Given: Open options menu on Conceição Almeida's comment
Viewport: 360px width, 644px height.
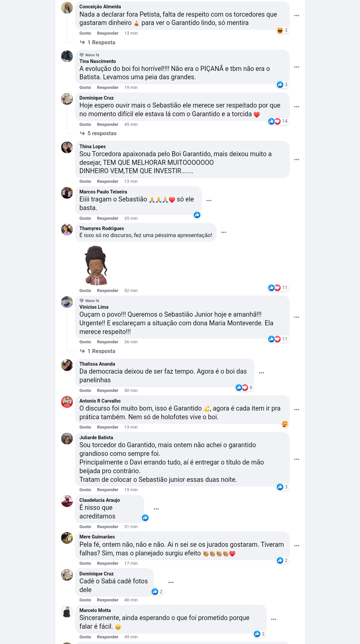Looking at the screenshot, I should (x=297, y=16).
